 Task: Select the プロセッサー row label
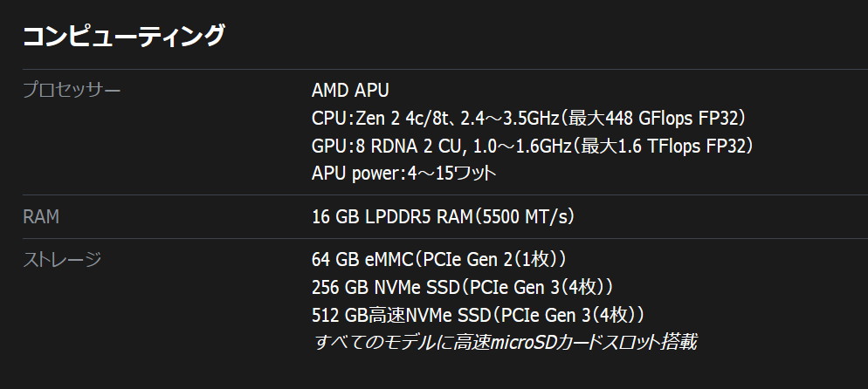click(72, 90)
